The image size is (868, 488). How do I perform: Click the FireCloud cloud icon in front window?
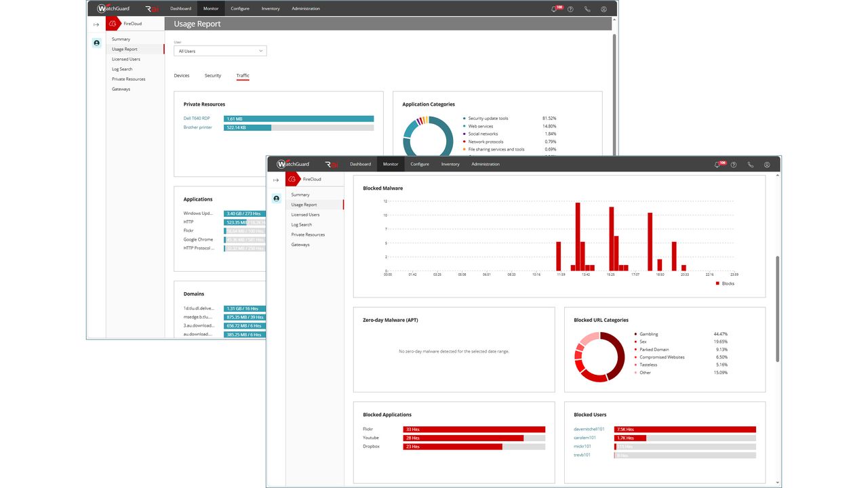click(x=293, y=179)
